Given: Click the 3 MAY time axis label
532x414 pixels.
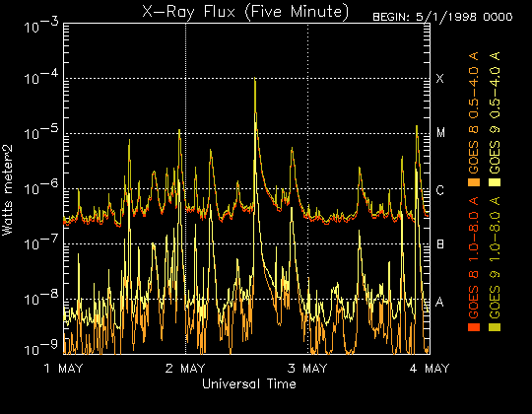Looking at the screenshot, I should click(x=307, y=369).
